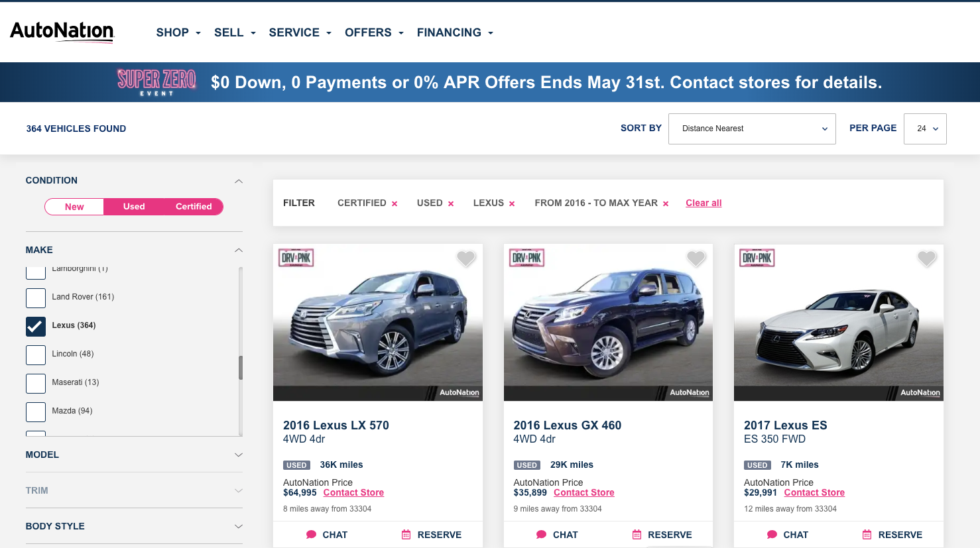
Task: Remove the year range filter X icon
Action: (x=666, y=204)
